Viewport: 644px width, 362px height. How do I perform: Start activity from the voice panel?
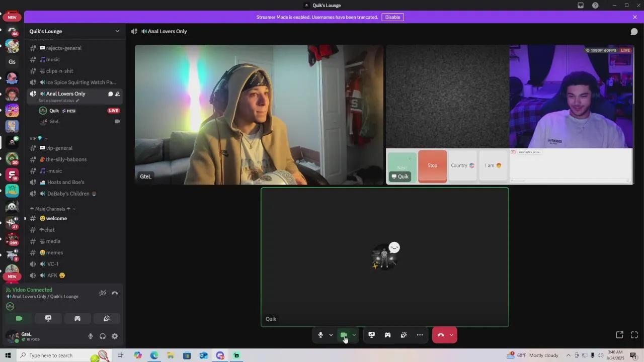[77, 318]
